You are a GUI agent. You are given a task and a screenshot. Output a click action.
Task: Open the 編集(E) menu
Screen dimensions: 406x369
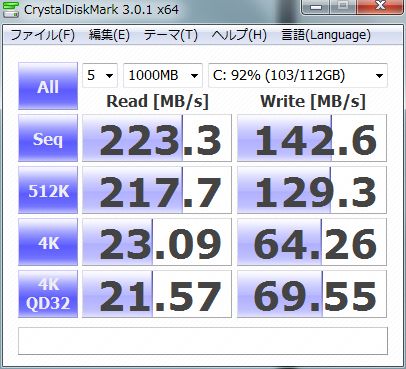coord(109,35)
